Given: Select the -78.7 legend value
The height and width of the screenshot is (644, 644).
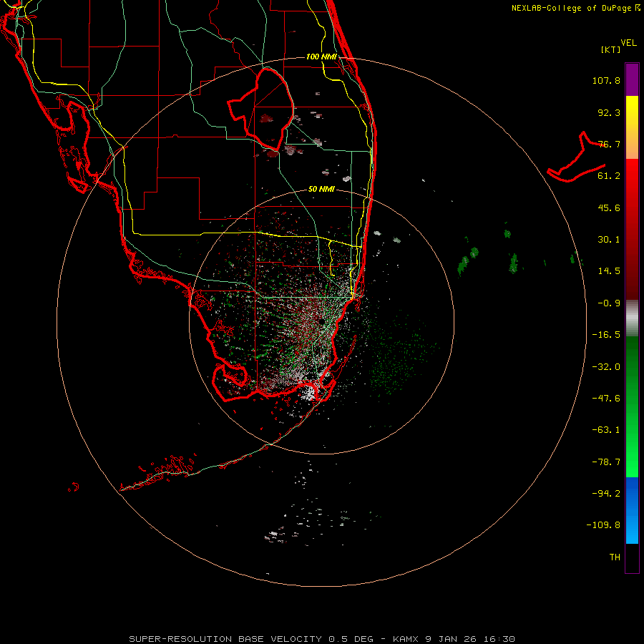Looking at the screenshot, I should (x=606, y=462).
